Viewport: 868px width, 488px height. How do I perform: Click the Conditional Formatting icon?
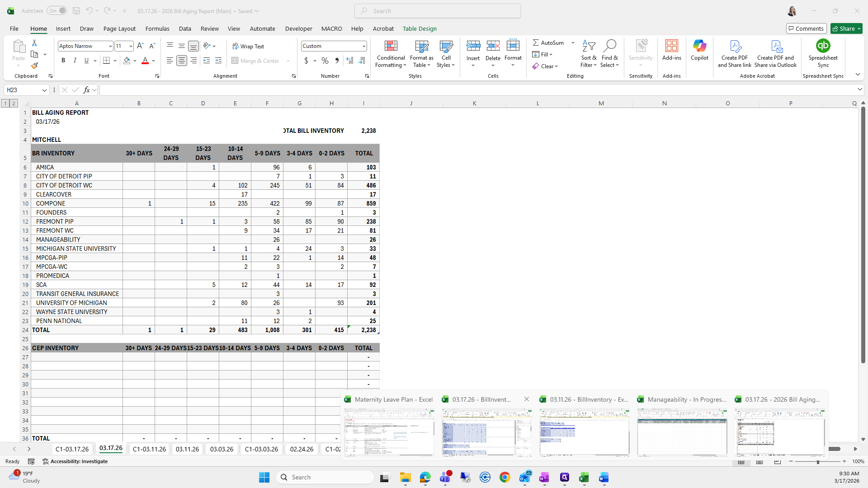click(391, 46)
